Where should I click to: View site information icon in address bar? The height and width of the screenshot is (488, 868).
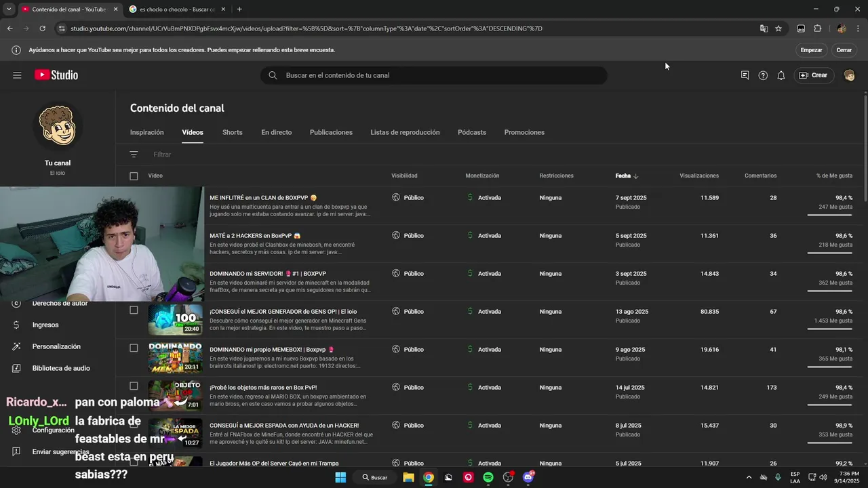62,28
